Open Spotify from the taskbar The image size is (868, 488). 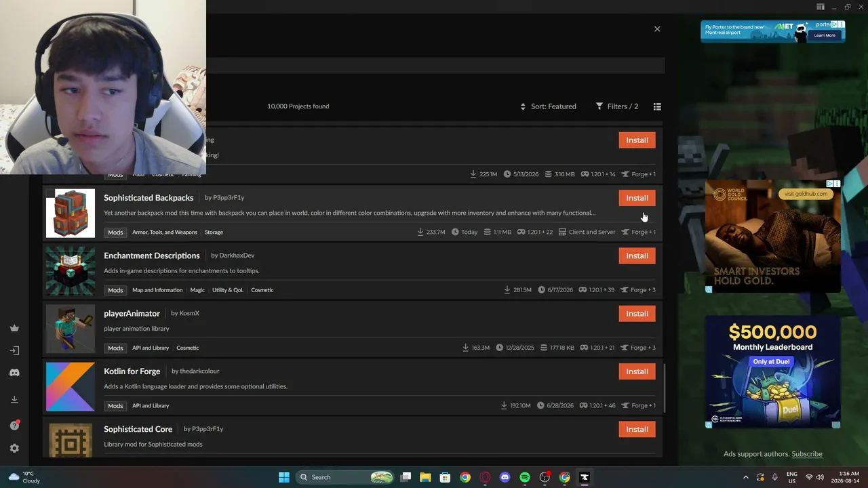[525, 477]
